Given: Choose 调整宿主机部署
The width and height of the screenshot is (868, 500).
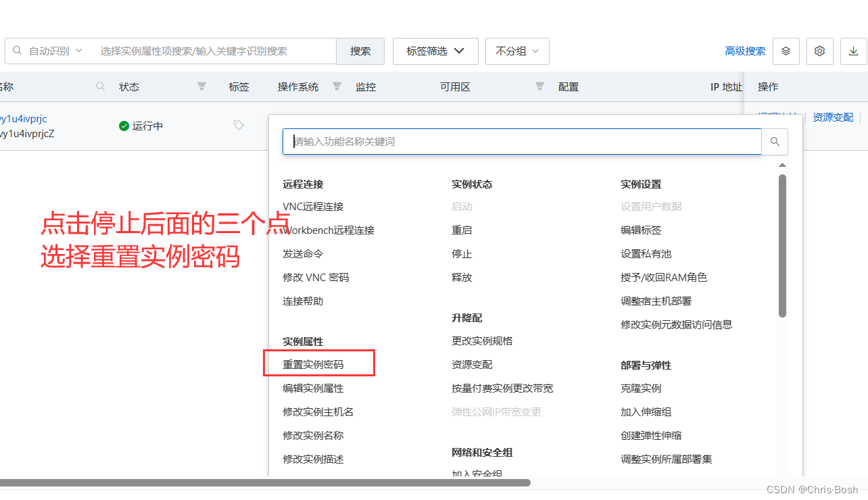Looking at the screenshot, I should coord(656,301).
